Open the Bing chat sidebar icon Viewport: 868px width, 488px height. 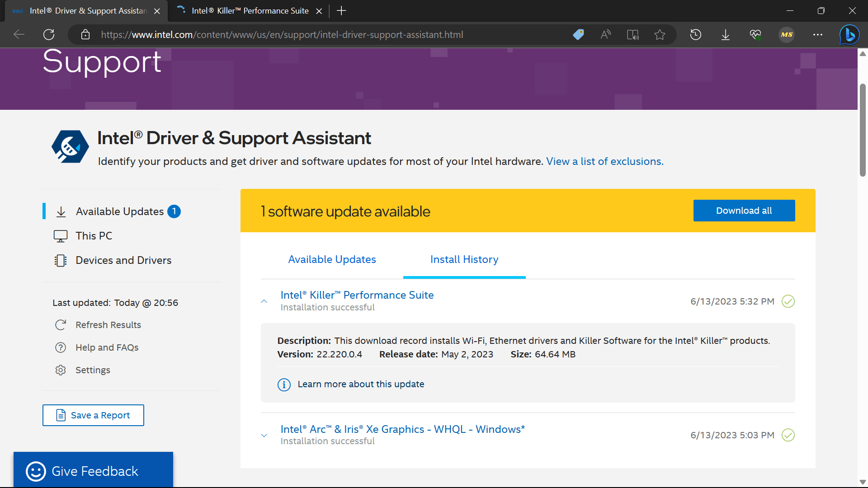tap(849, 35)
